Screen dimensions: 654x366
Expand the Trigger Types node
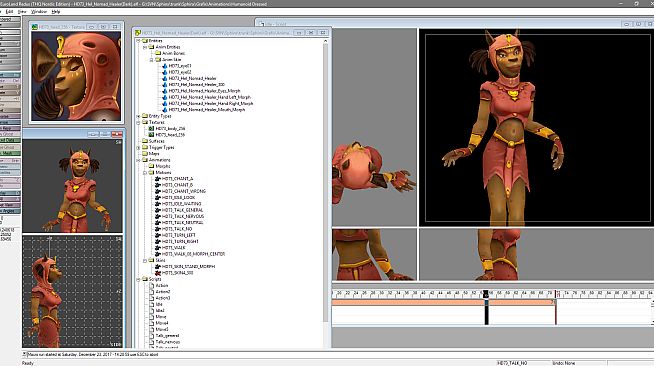138,148
